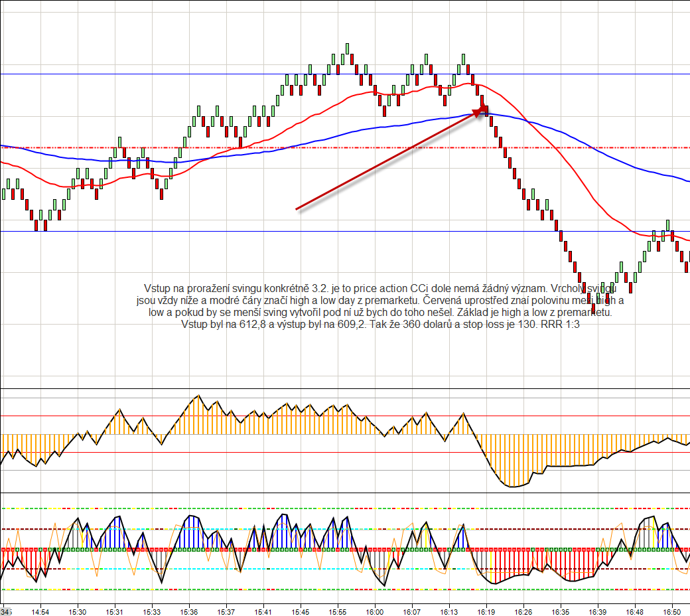Select the red dash-dot horizontal midpoint line
Image resolution: width=690 pixels, height=616 pixels.
pyautogui.click(x=398, y=147)
